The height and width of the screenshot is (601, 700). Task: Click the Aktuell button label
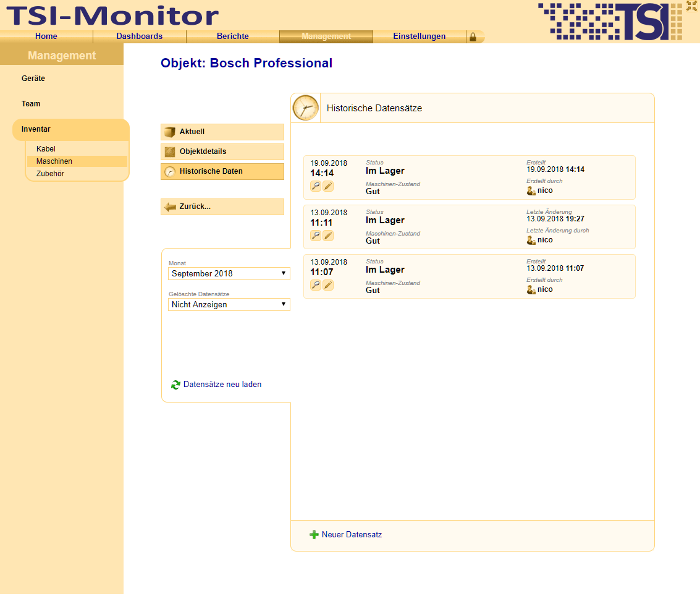[192, 132]
